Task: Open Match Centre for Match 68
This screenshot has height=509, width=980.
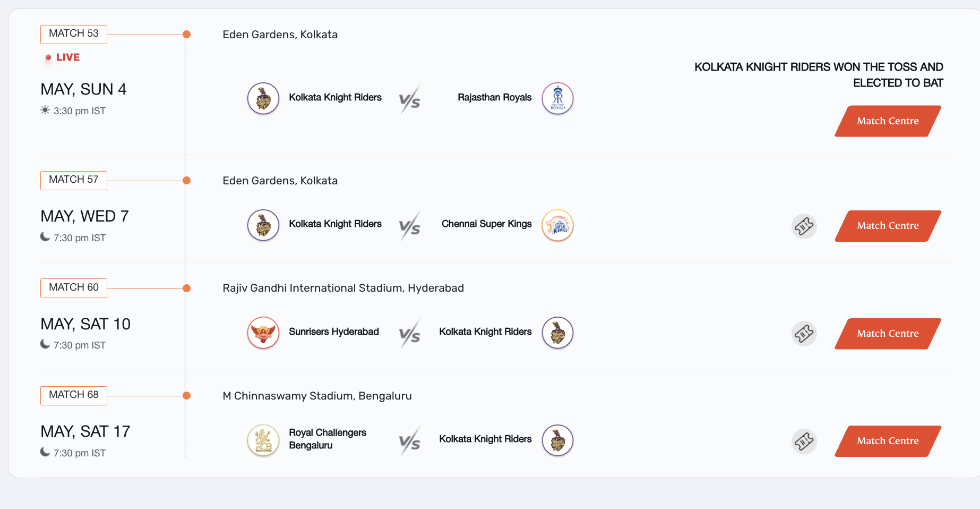Action: tap(888, 441)
